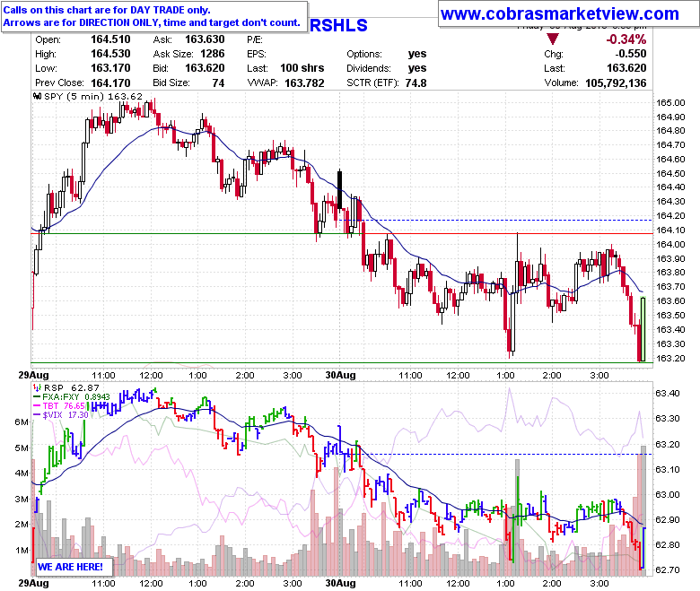Click the FXA:FXY 0.8943 legend entry

pos(72,397)
